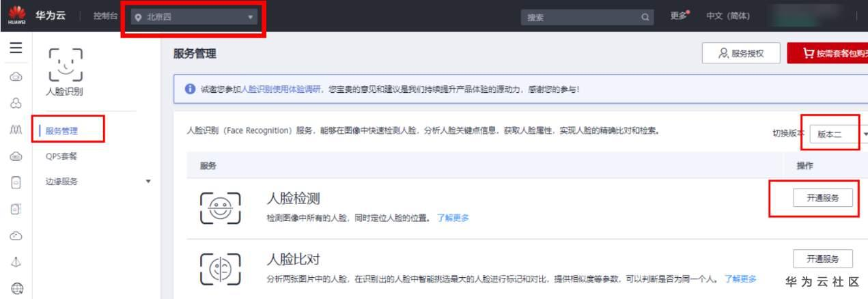Screen dimensions: 868x299
Task: Go to 控制台 console
Action: [x=104, y=16]
